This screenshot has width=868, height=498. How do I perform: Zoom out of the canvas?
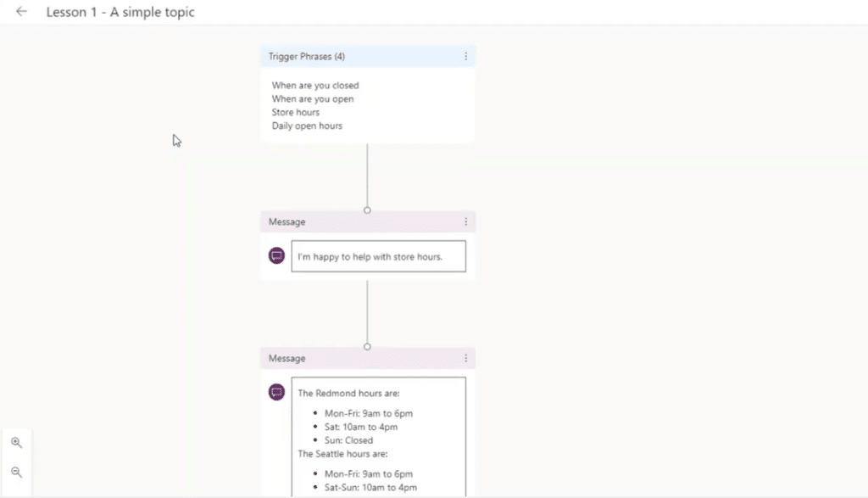click(x=17, y=472)
